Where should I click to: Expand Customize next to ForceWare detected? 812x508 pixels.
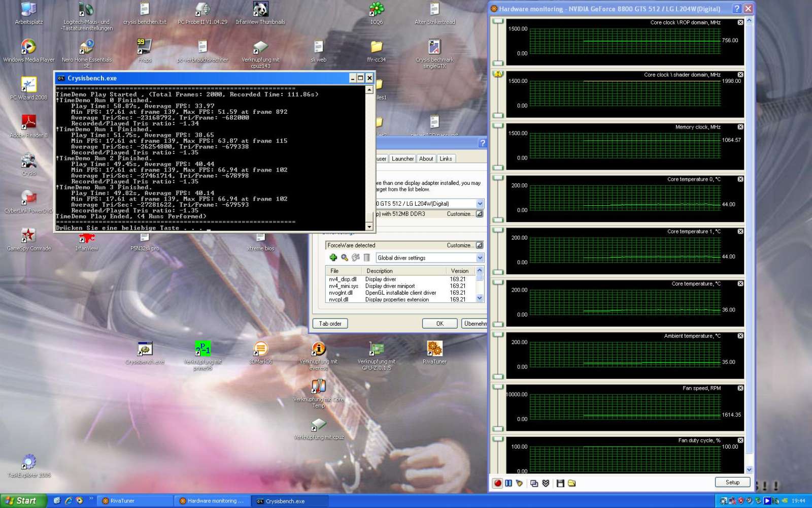pos(480,245)
